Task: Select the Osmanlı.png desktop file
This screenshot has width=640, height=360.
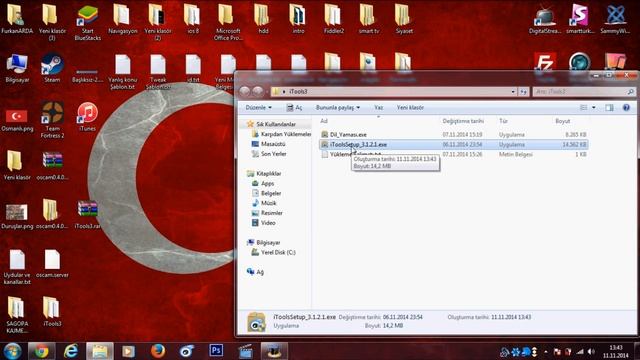Action: [17, 120]
